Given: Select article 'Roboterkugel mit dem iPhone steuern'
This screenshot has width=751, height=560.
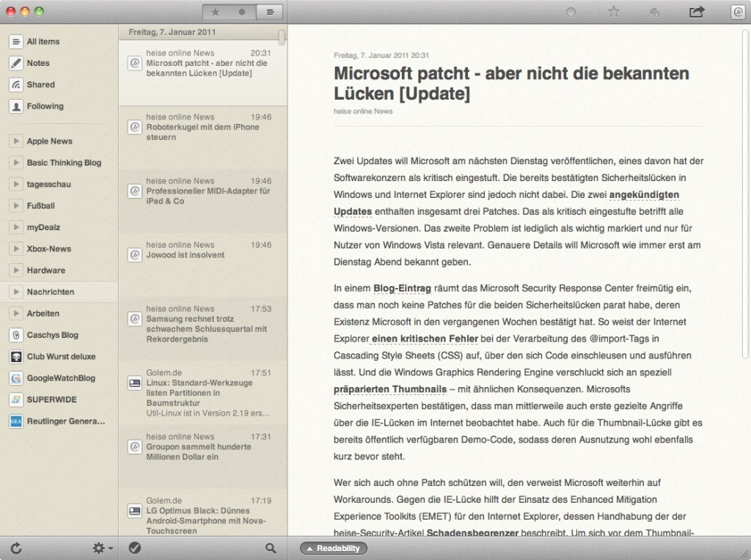Looking at the screenshot, I should point(203,138).
